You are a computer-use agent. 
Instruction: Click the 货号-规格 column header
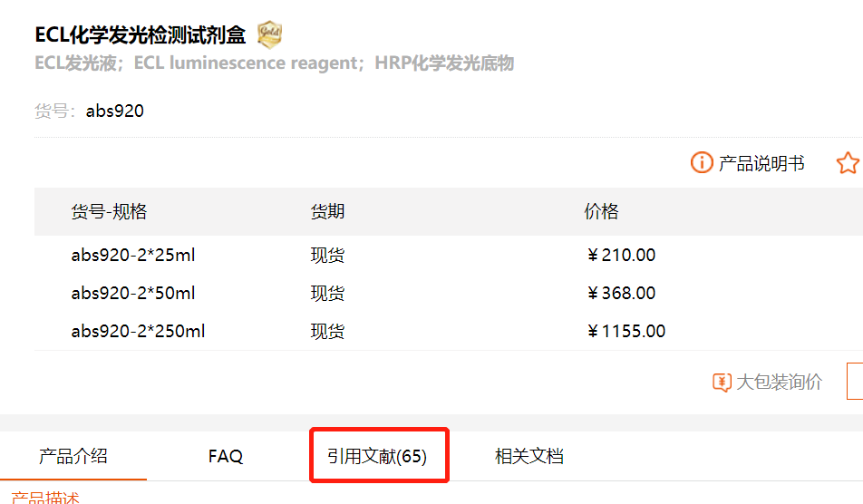109,212
